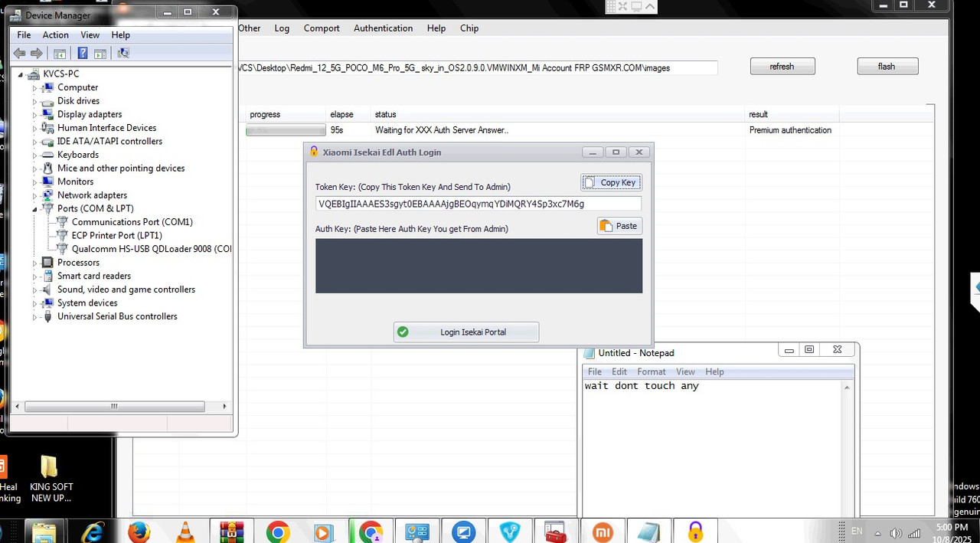Expand the Disk drives category
Image resolution: width=980 pixels, height=543 pixels.
34,101
